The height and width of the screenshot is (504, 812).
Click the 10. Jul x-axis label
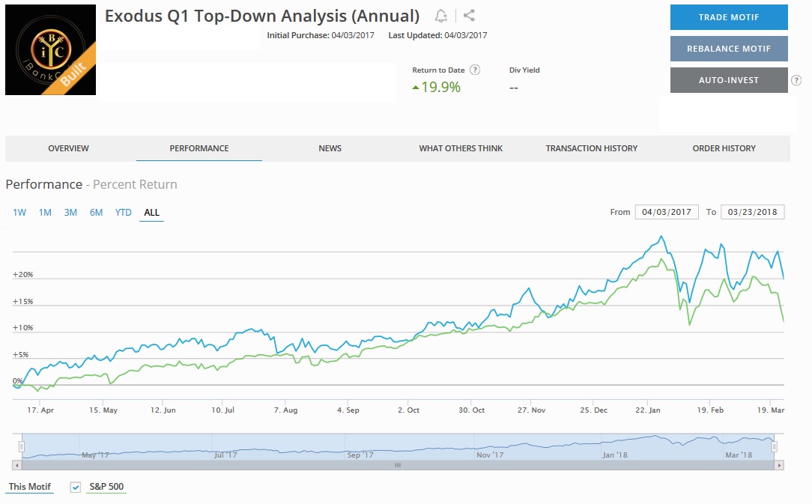[222, 410]
